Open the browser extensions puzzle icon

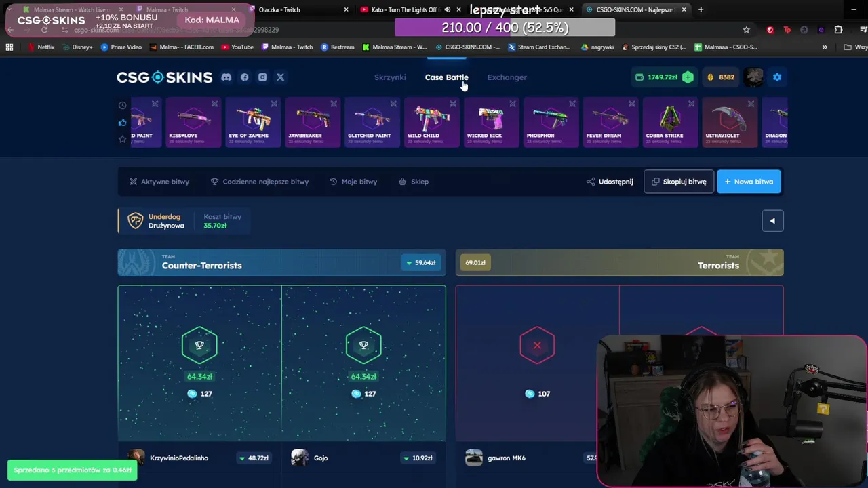(838, 30)
